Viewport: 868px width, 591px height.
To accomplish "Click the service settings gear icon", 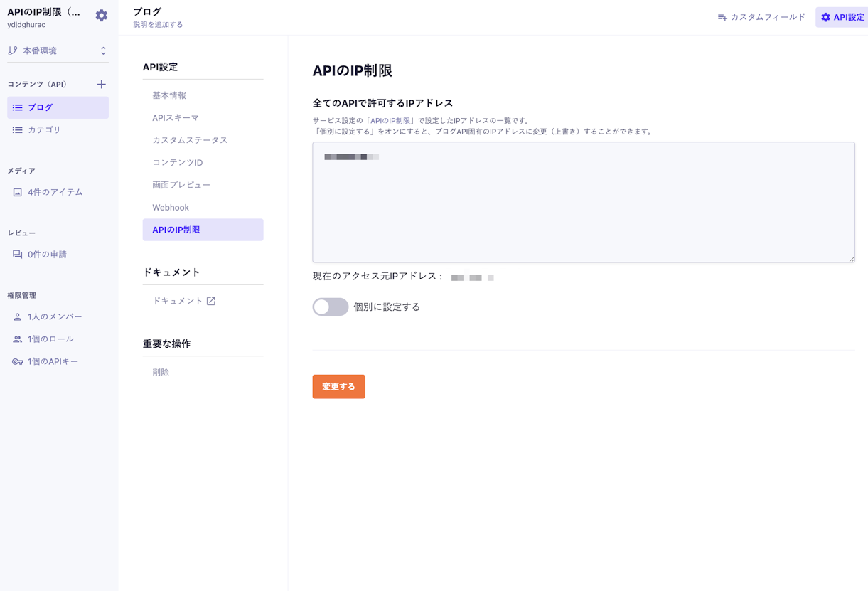I will tap(102, 16).
